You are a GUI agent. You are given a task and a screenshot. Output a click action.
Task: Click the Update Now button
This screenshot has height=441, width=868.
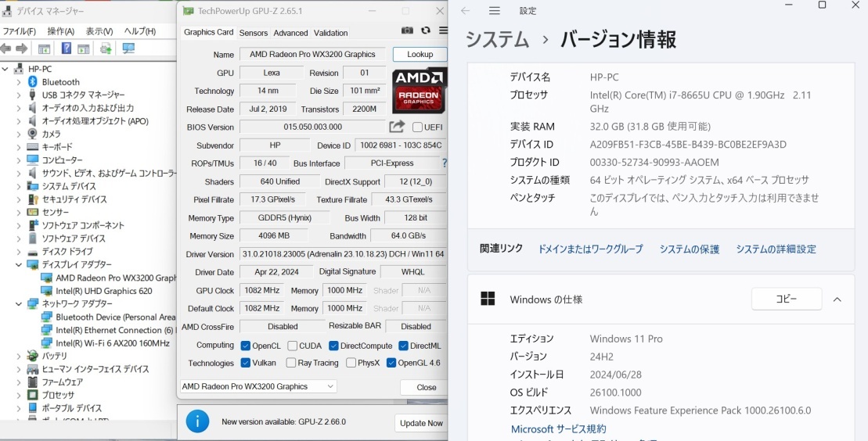(x=421, y=423)
